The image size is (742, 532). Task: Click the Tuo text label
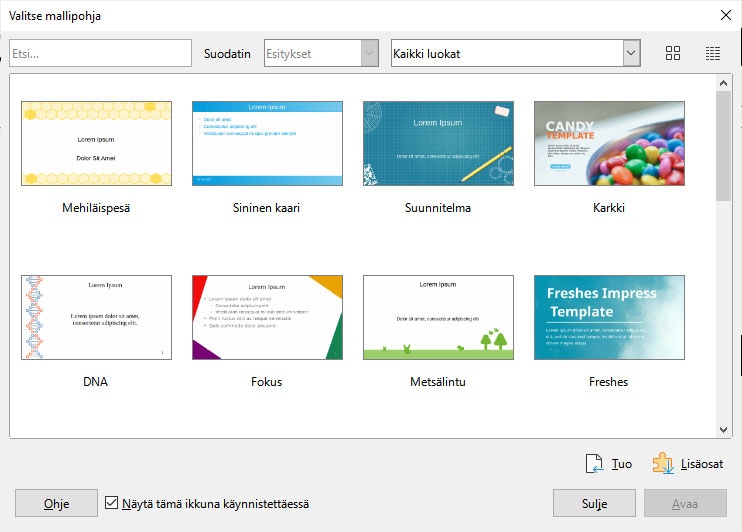pos(621,464)
